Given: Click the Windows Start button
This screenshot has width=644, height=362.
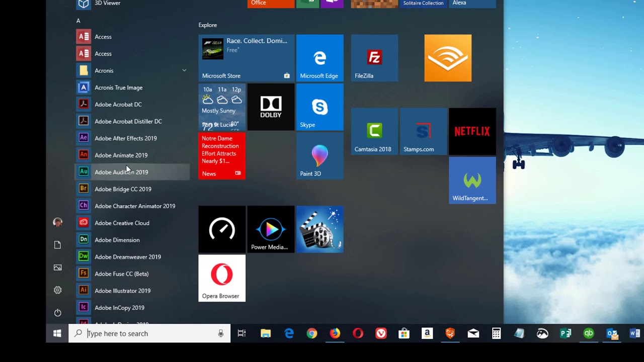Looking at the screenshot, I should pos(57,333).
